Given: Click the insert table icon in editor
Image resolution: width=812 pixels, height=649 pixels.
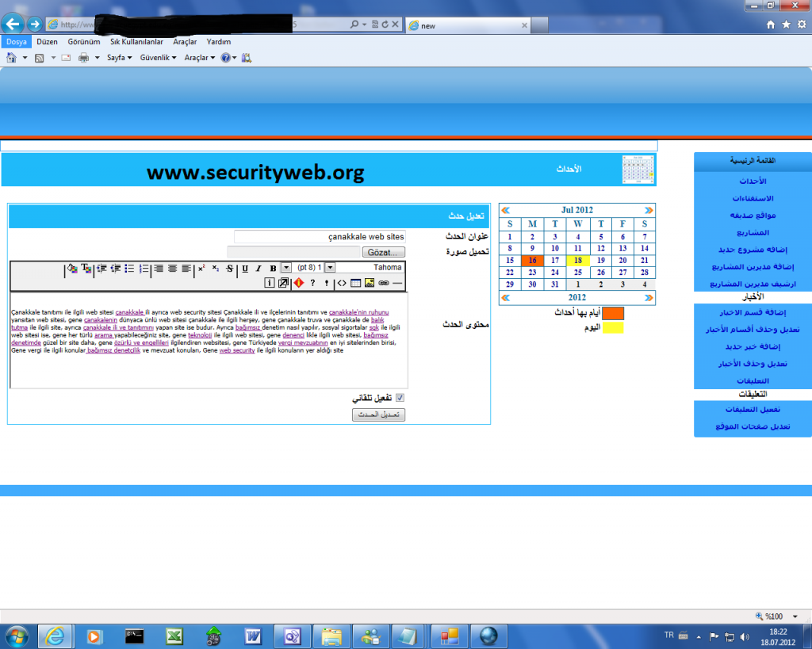Looking at the screenshot, I should click(x=355, y=283).
